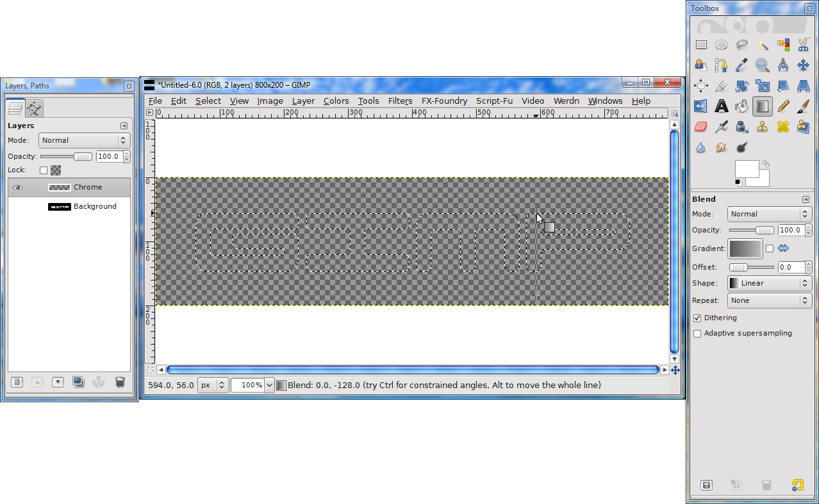The height and width of the screenshot is (504, 819).
Task: Select the Text tool
Action: (722, 106)
